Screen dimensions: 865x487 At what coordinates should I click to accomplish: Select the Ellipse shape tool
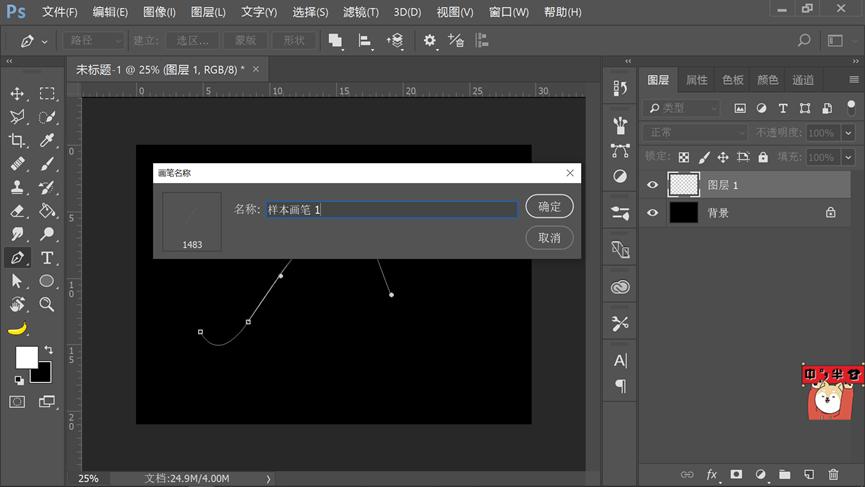pyautogui.click(x=47, y=281)
